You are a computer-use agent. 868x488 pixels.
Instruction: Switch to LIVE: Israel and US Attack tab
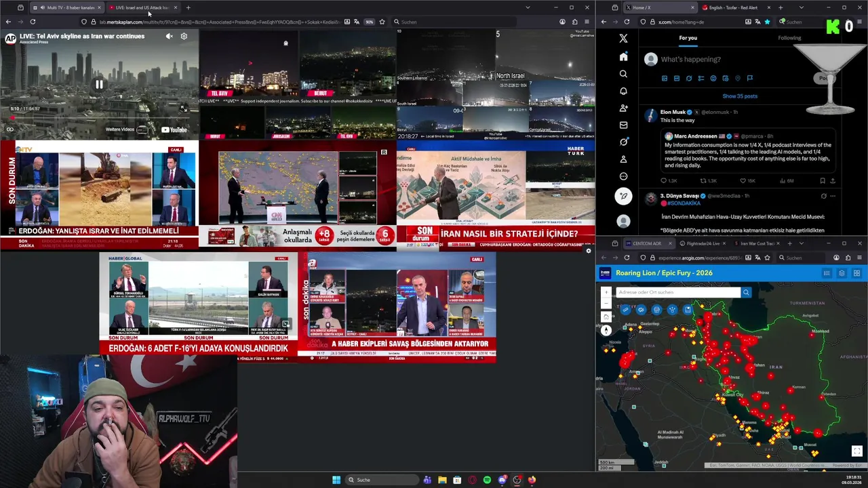coord(142,7)
